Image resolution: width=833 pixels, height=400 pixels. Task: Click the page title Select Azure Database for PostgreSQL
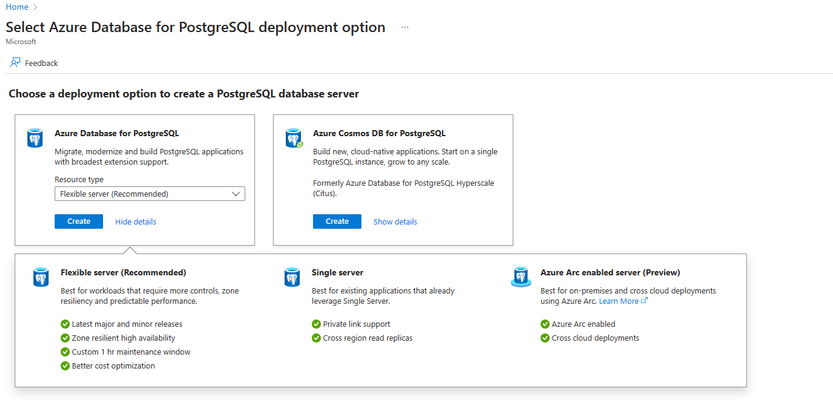tap(196, 27)
